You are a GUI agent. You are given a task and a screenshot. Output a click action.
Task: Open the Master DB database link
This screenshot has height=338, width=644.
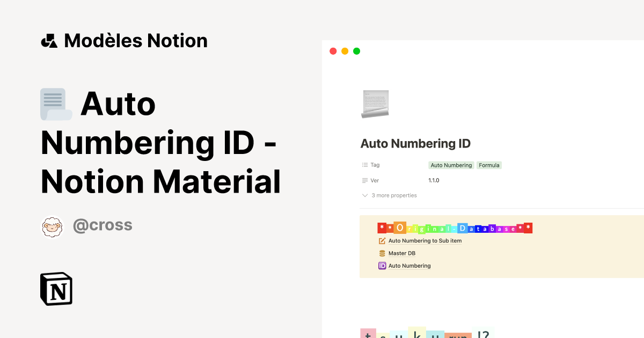pyautogui.click(x=401, y=253)
